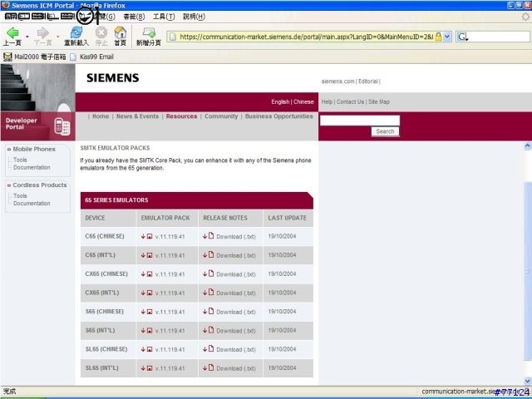Open Forward button history dropdown arrow

(57, 37)
